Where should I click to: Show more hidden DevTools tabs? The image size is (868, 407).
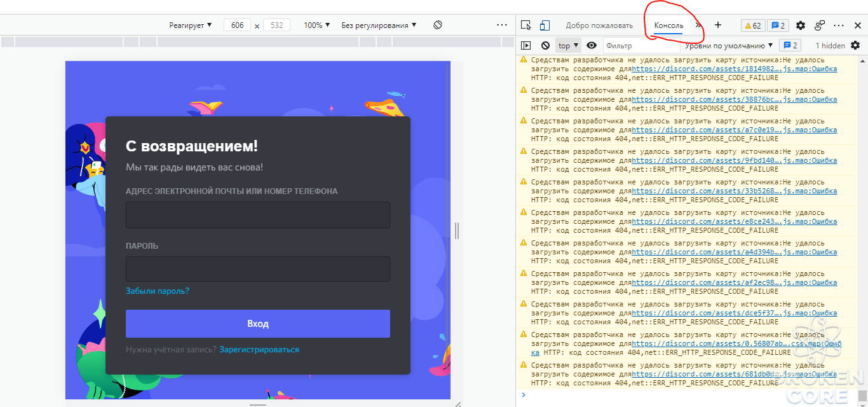[699, 25]
